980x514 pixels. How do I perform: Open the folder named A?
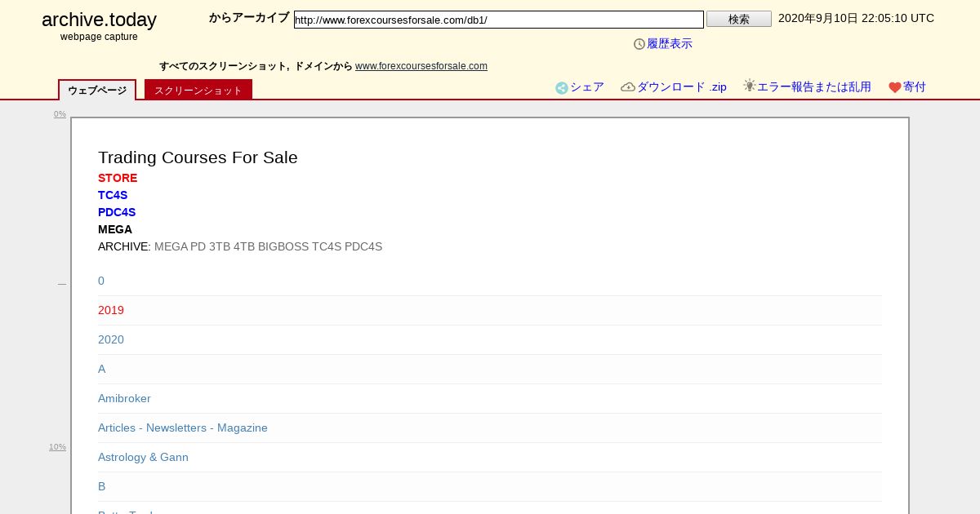[102, 369]
